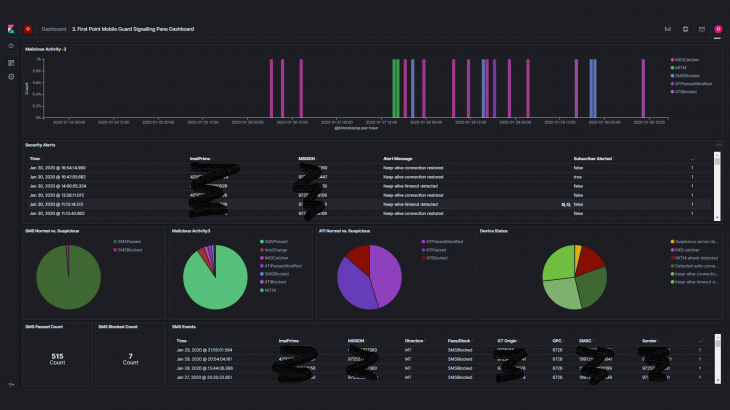Expand the left sidebar using bottom arrow
Viewport: 730px width, 410px height.
point(11,384)
